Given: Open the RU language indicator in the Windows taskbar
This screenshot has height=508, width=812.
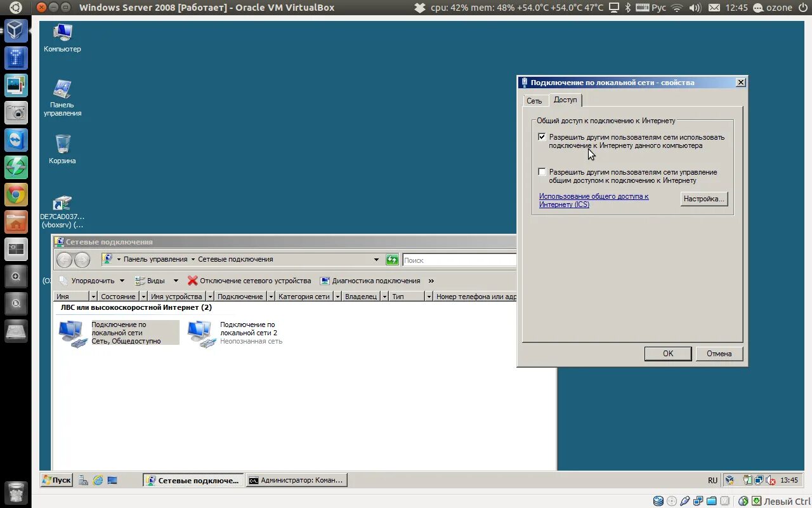Looking at the screenshot, I should click(713, 481).
